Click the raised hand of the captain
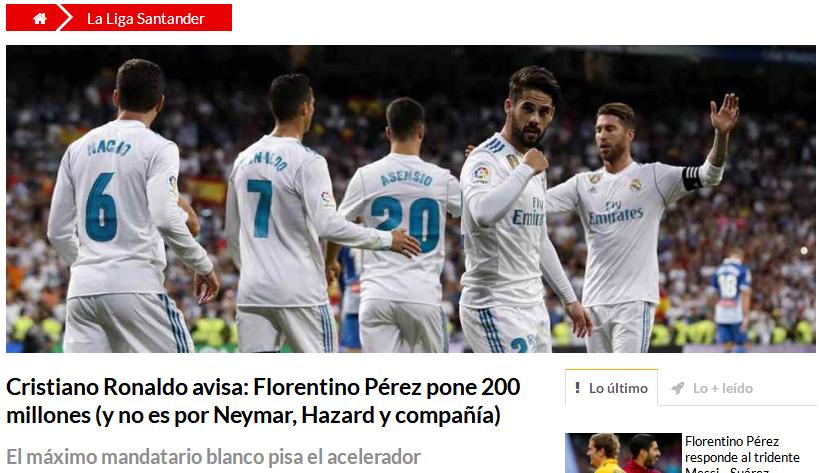This screenshot has height=473, width=819. tap(725, 113)
